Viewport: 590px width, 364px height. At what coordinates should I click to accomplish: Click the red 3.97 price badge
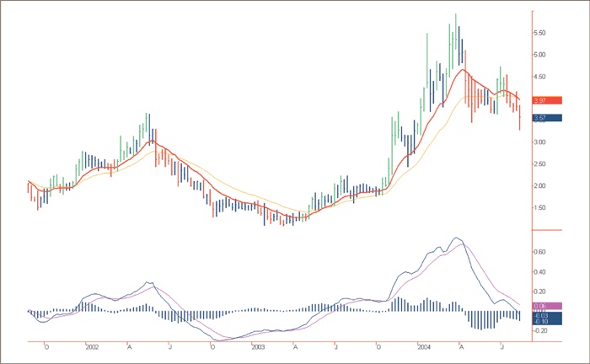pos(548,100)
